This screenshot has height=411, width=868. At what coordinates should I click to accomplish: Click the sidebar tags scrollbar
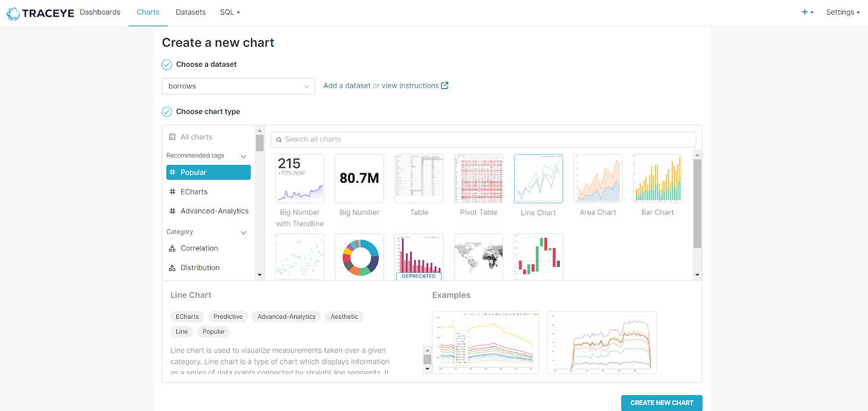(259, 143)
